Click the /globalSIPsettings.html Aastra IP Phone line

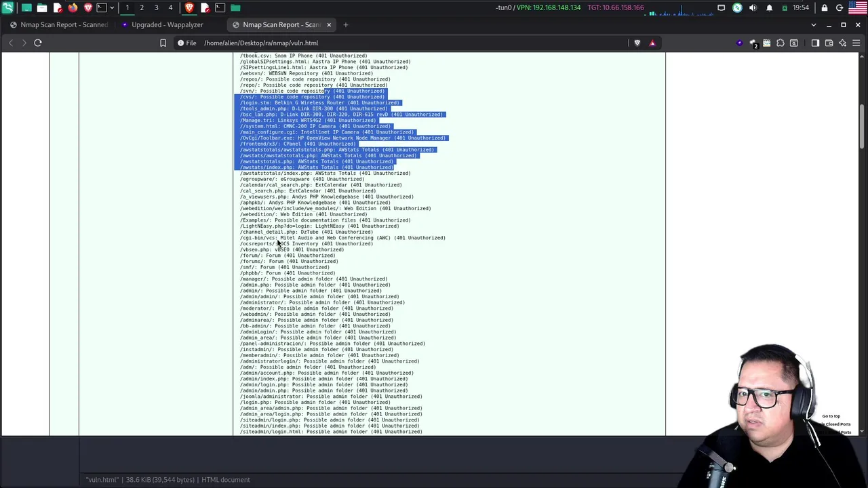325,62
